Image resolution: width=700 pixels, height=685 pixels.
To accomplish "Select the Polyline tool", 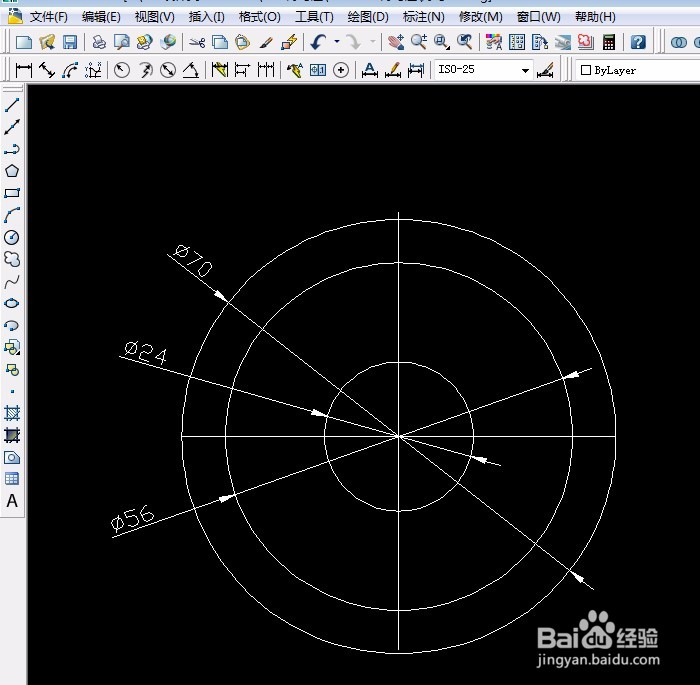I will [x=12, y=149].
